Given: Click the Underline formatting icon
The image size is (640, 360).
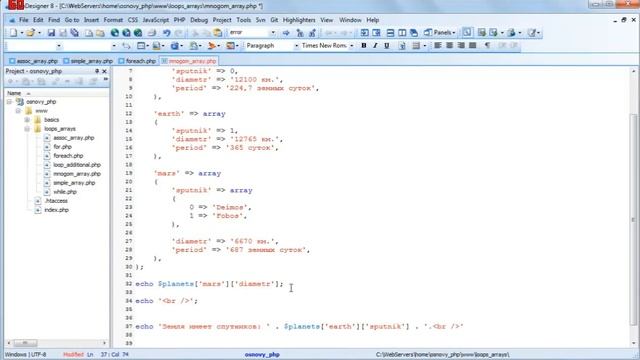Looking at the screenshot, I should (386, 46).
